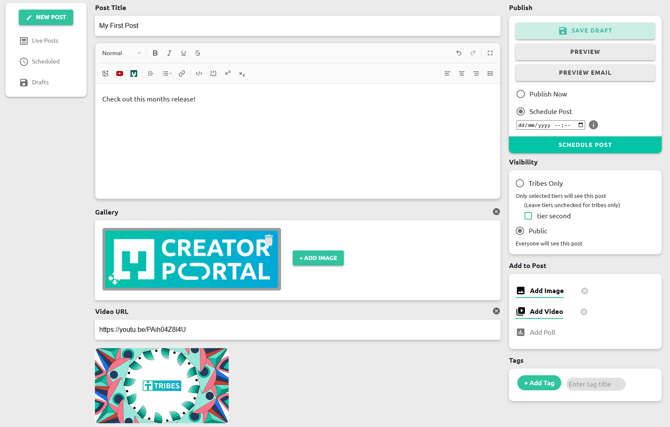670x427 pixels.
Task: Click the Enter tag title field
Action: click(x=596, y=384)
